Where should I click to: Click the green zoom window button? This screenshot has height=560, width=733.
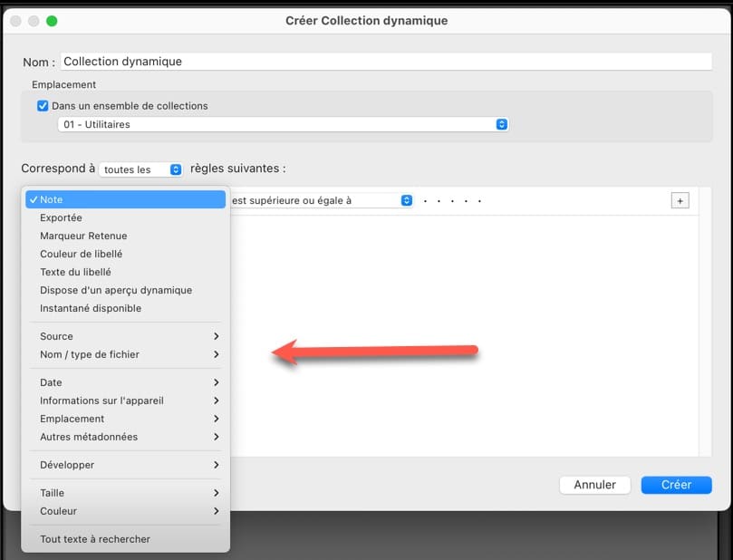click(x=52, y=21)
